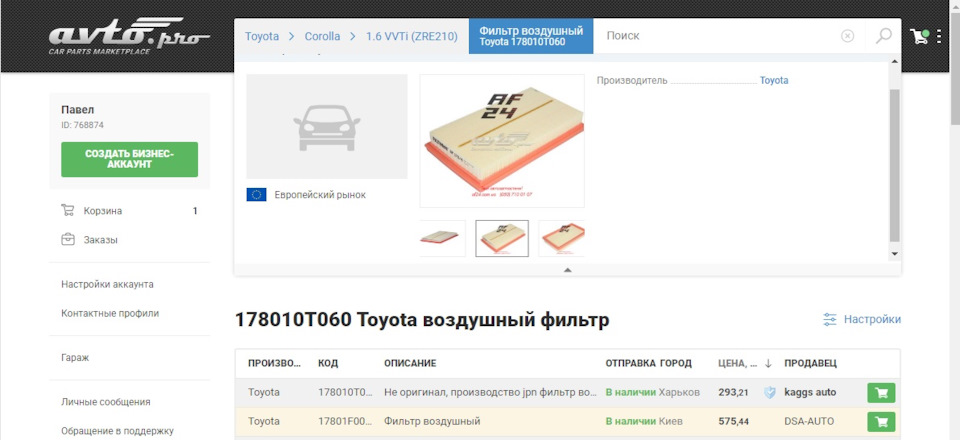
Task: Open the shopping cart icon in the header
Action: point(920,36)
